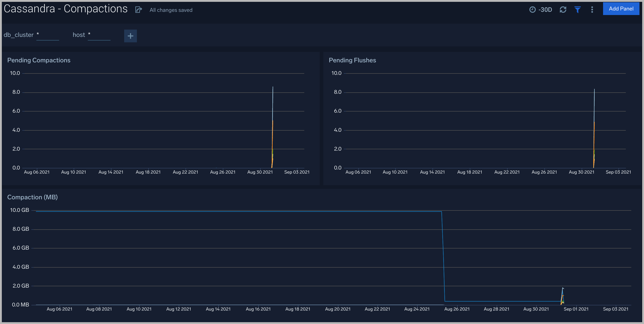Refresh the dashboard data
The height and width of the screenshot is (324, 644).
[563, 10]
